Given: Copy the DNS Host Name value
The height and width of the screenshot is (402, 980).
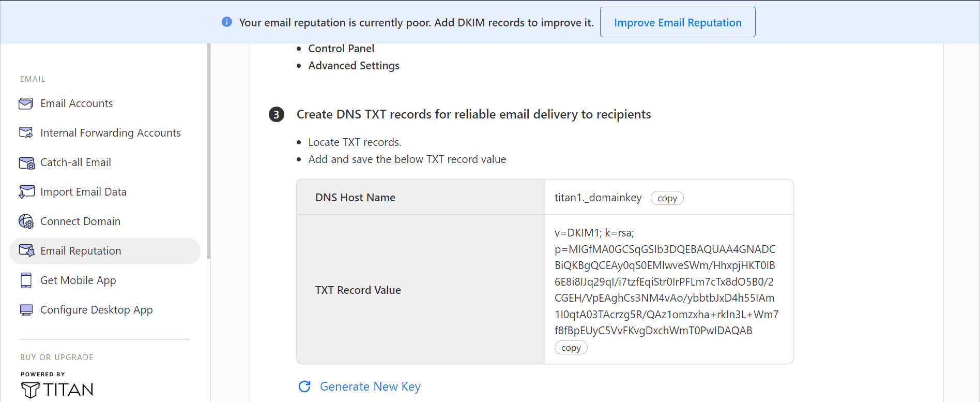Looking at the screenshot, I should click(667, 198).
